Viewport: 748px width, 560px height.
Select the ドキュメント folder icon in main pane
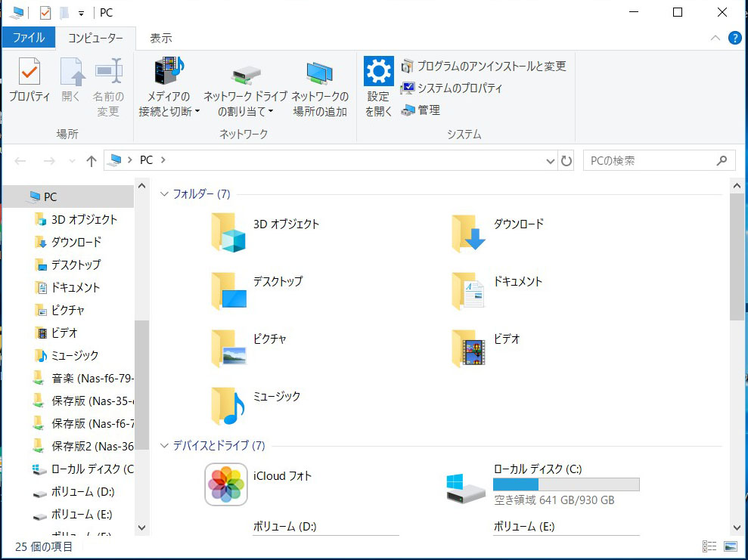[468, 290]
